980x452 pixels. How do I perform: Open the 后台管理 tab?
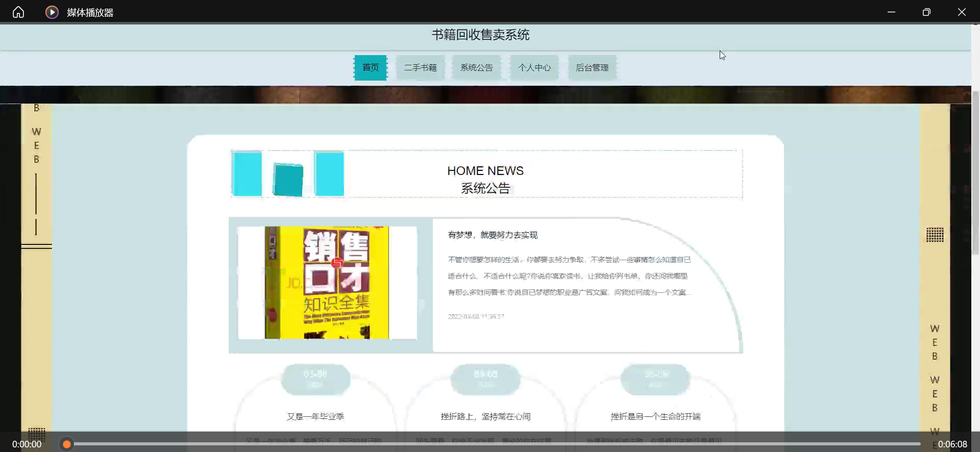coord(592,67)
